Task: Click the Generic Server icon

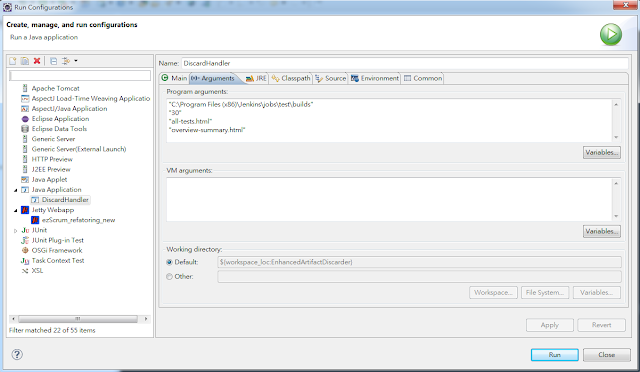Action: pyautogui.click(x=25, y=139)
